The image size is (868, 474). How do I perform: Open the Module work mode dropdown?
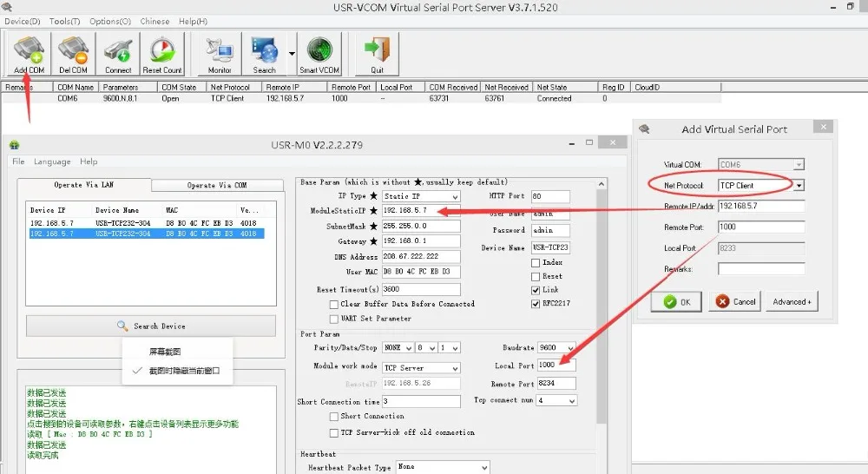point(421,368)
